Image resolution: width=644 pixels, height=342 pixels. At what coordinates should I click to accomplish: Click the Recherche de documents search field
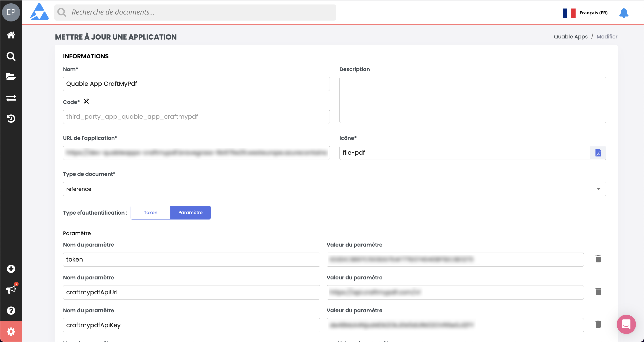click(x=195, y=12)
